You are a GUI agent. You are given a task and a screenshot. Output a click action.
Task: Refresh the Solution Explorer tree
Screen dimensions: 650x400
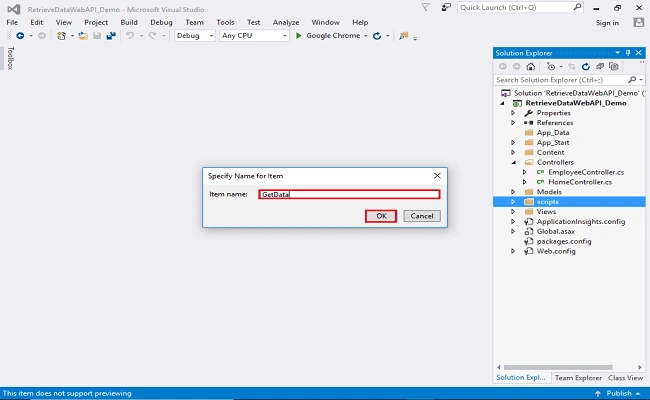[586, 66]
